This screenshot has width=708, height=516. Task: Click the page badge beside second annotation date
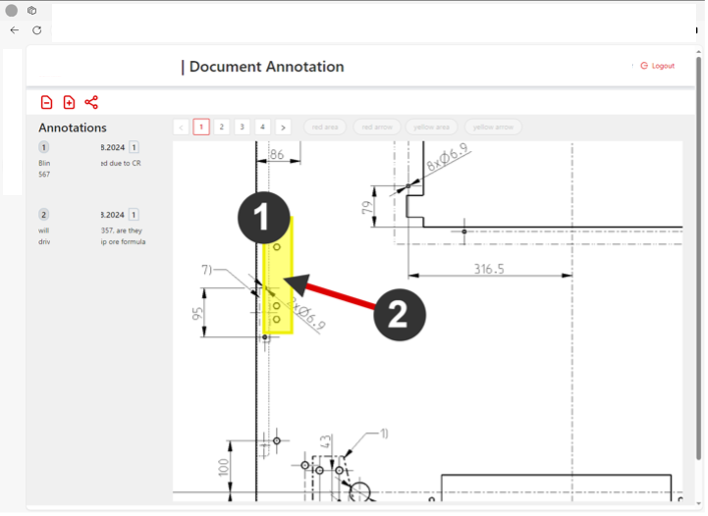point(134,215)
